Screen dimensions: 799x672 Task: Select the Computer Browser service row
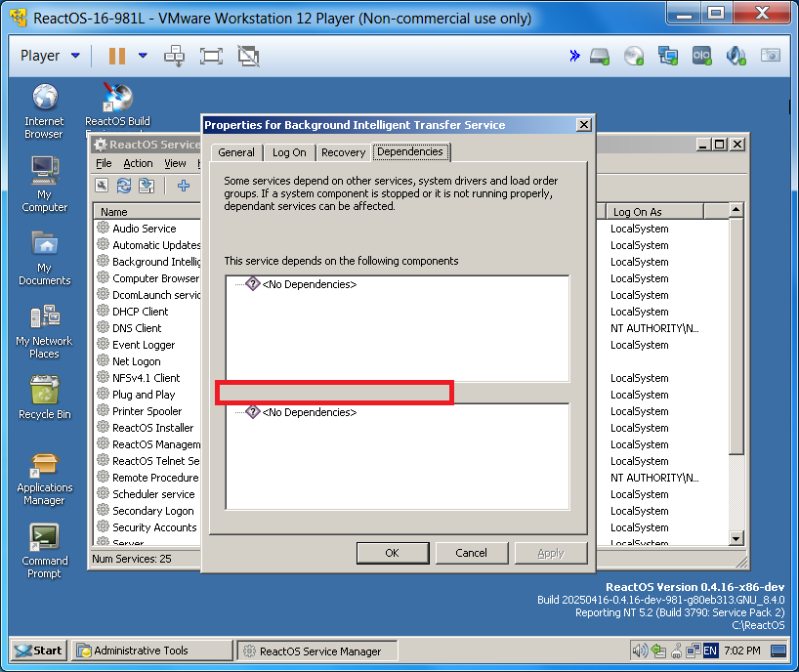coord(147,278)
